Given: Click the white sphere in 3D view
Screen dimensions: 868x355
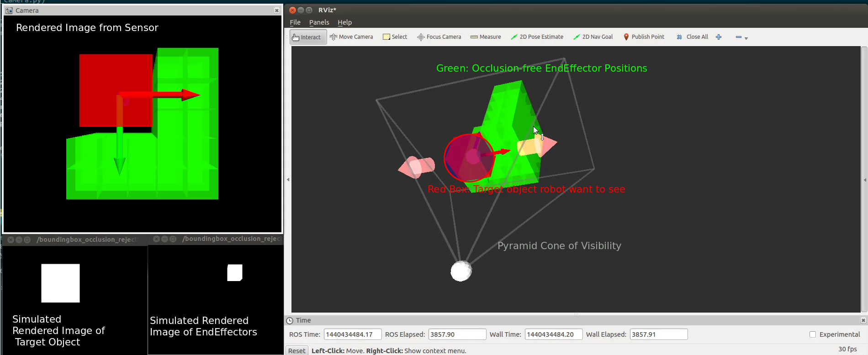Looking at the screenshot, I should click(x=461, y=271).
